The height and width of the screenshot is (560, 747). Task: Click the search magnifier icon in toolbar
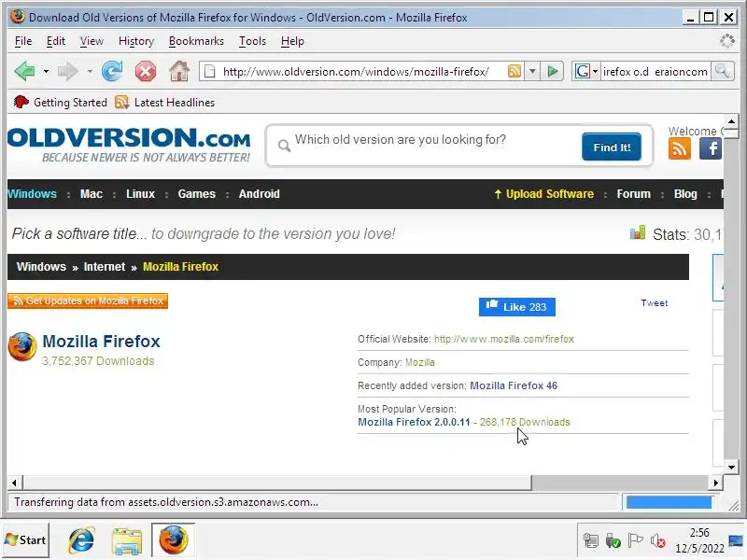(x=722, y=72)
